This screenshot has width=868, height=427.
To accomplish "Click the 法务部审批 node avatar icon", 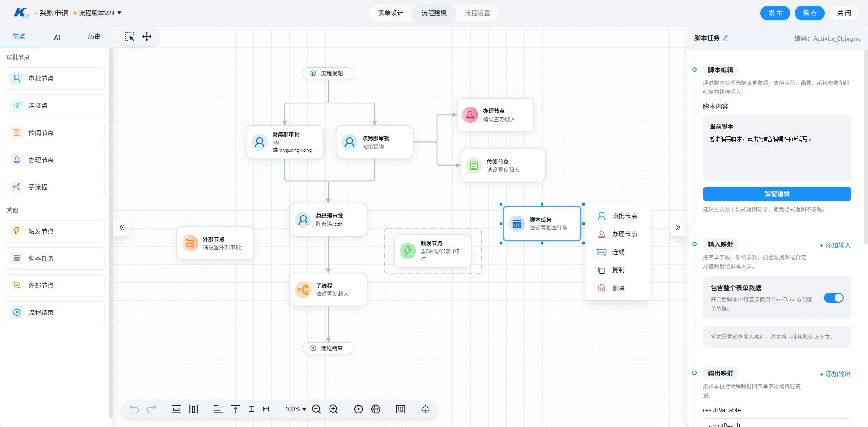I will (x=349, y=142).
